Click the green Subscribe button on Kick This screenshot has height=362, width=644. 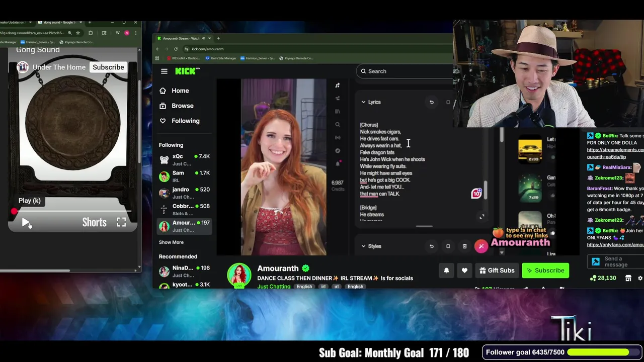point(545,270)
